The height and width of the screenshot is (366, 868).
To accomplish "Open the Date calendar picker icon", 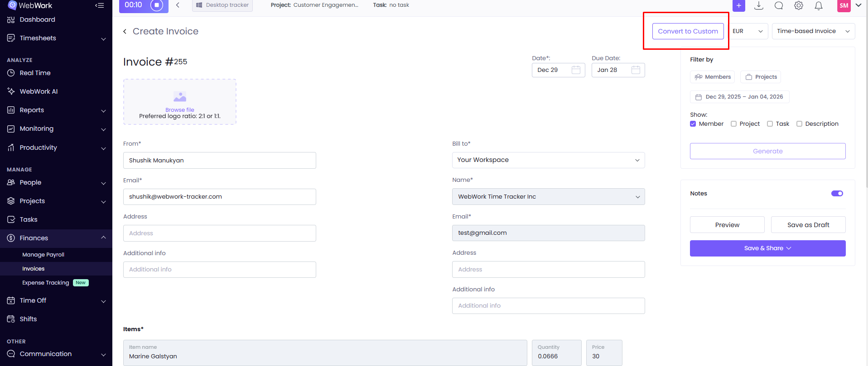I will pos(576,70).
